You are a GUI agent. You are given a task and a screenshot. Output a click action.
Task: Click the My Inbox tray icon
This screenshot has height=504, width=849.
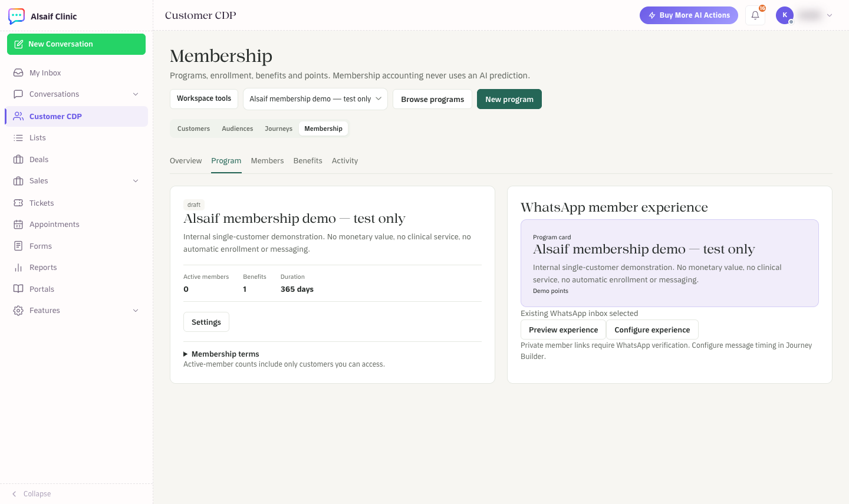tap(18, 73)
